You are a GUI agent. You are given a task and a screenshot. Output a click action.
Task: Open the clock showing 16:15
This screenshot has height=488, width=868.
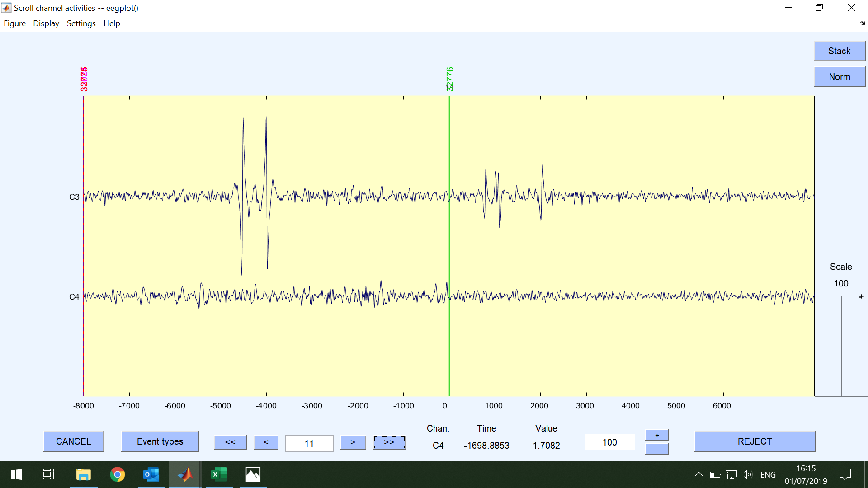point(806,474)
